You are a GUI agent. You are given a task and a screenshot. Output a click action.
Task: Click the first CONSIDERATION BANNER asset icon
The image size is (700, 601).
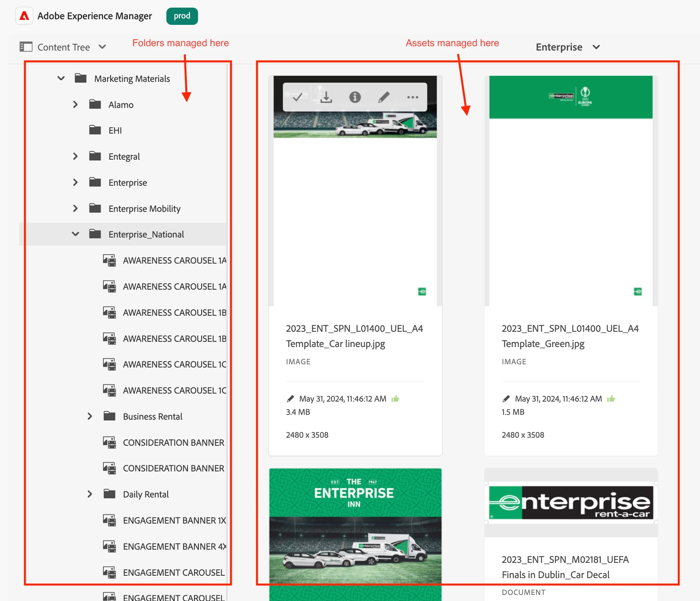click(109, 443)
